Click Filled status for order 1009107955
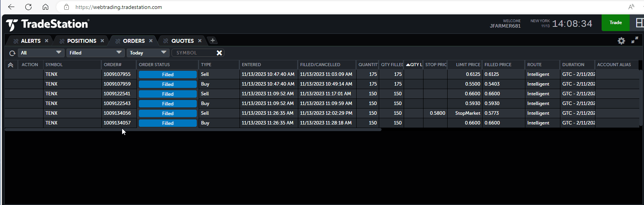The height and width of the screenshot is (205, 644). [168, 74]
